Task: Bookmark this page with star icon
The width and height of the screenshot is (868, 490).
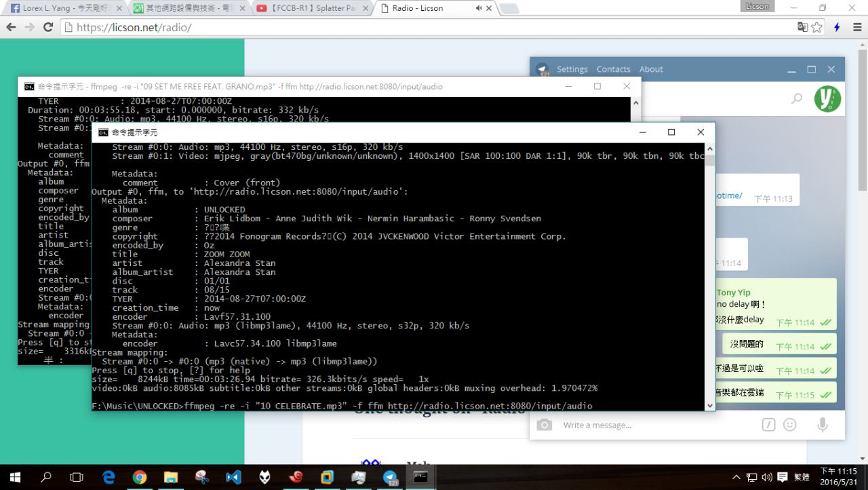Action: tap(817, 27)
